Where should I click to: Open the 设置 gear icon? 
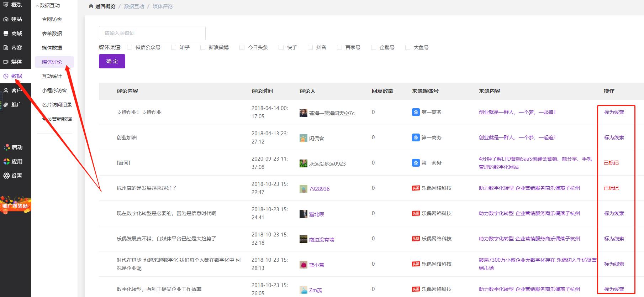6,176
